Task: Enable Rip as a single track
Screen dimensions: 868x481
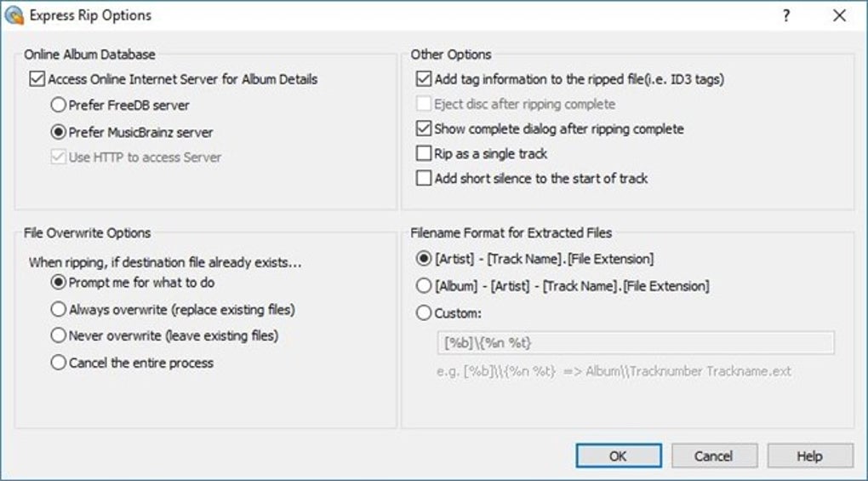Action: [424, 154]
